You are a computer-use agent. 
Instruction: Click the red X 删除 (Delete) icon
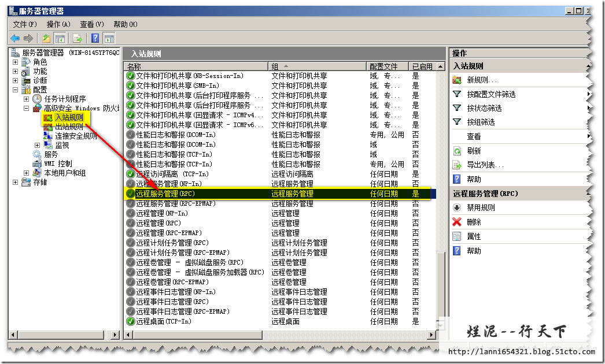coord(457,222)
